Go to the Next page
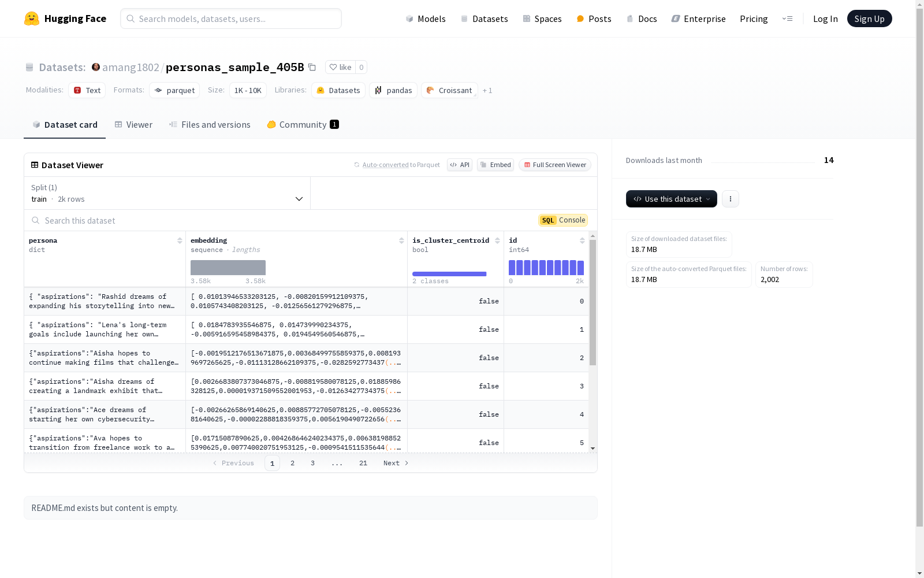924x578 pixels. (396, 463)
